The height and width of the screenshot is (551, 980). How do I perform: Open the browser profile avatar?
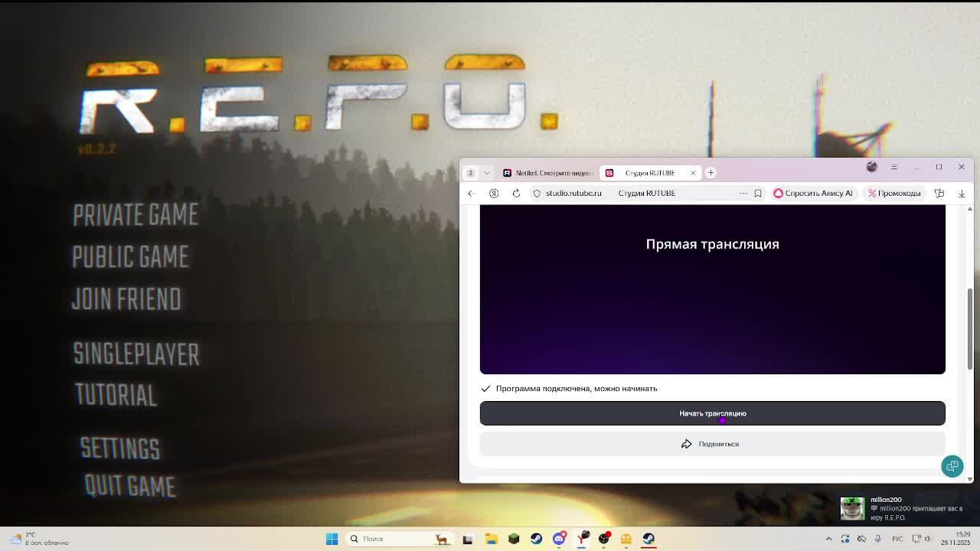pyautogui.click(x=871, y=167)
